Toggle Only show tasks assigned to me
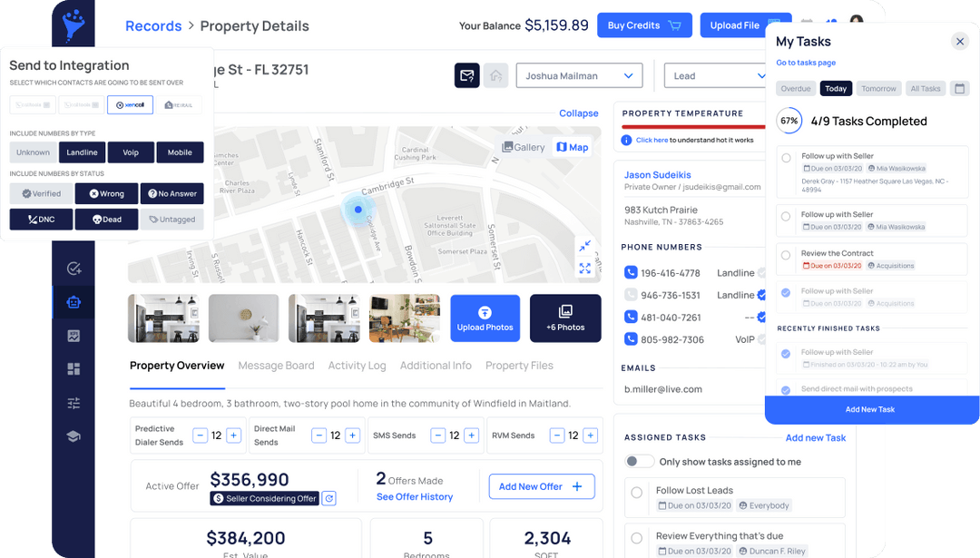Screen dimensions: 980x558 pyautogui.click(x=640, y=461)
